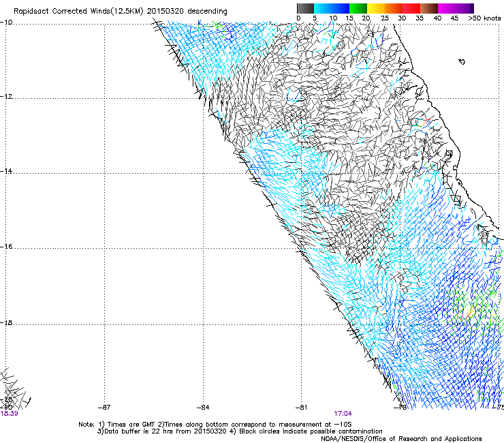
Task: Click the gray 0–5 knots legend segment
Action: (305, 8)
